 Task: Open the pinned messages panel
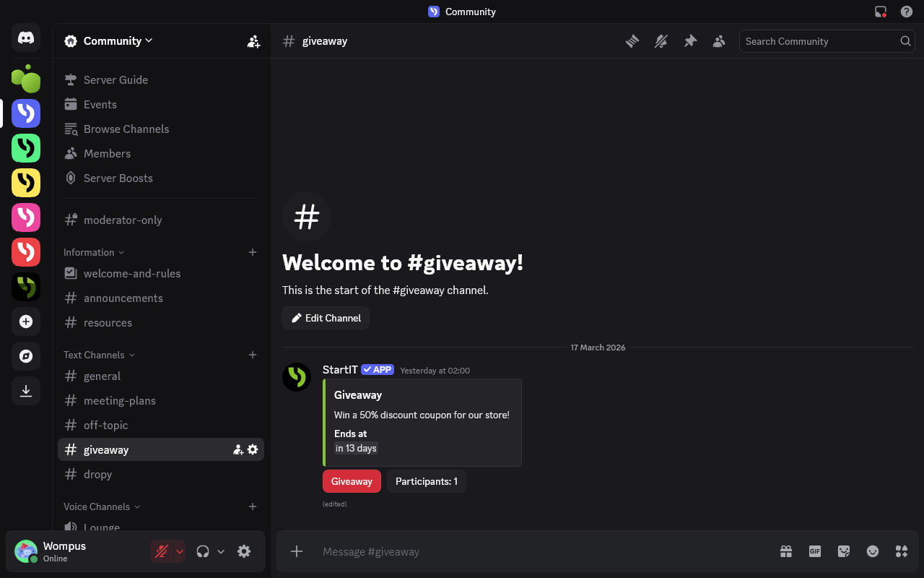point(690,41)
